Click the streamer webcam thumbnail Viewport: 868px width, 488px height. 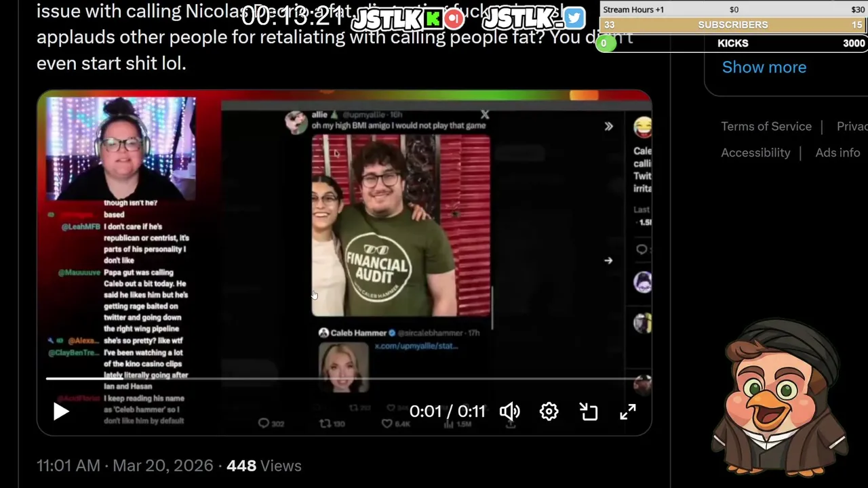(x=121, y=148)
